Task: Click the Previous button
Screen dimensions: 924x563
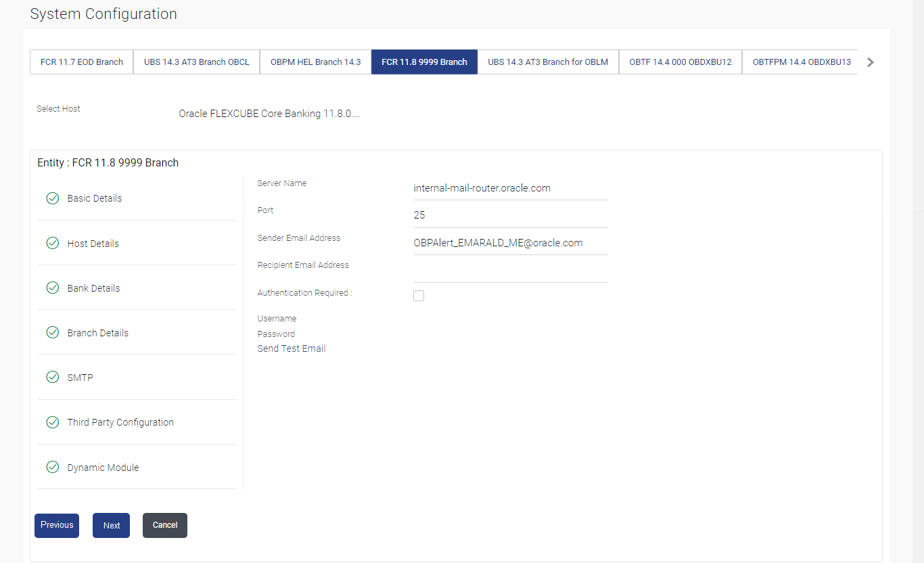Action: point(57,525)
